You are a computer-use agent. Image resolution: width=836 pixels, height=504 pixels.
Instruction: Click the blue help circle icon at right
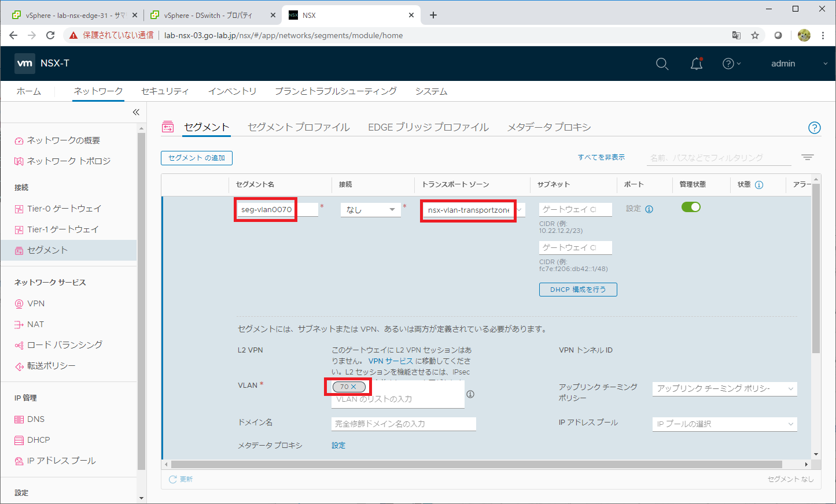point(815,128)
